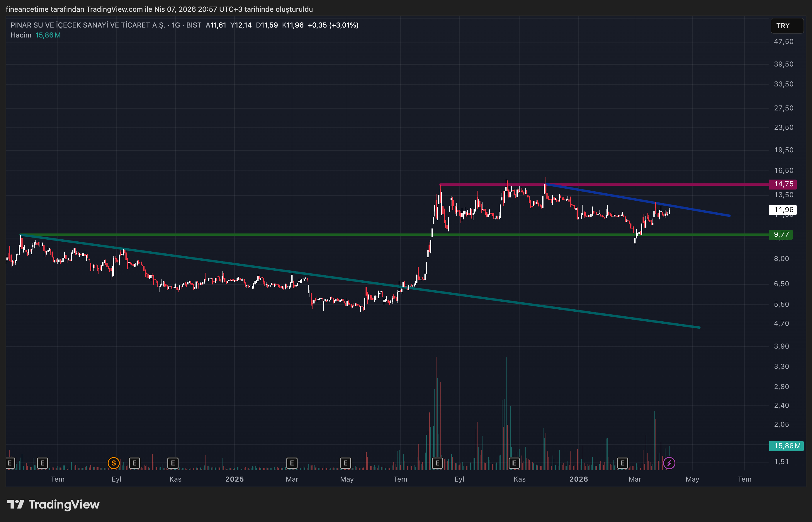Click the purple lightning bolt marker

(669, 463)
